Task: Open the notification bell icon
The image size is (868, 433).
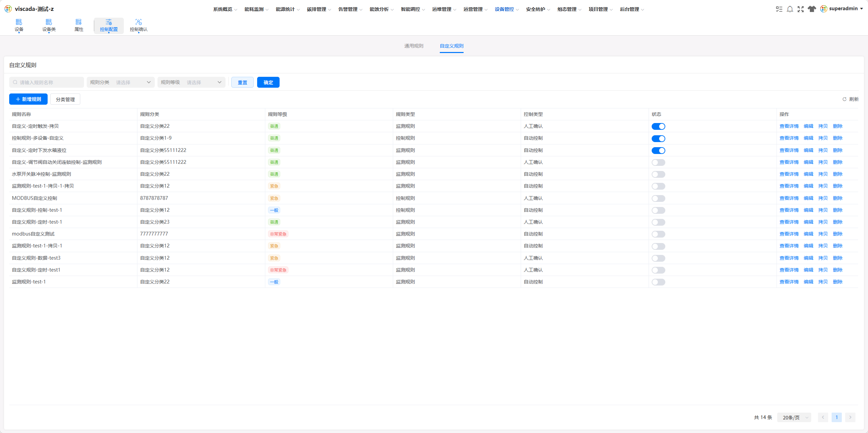Action: (x=790, y=9)
